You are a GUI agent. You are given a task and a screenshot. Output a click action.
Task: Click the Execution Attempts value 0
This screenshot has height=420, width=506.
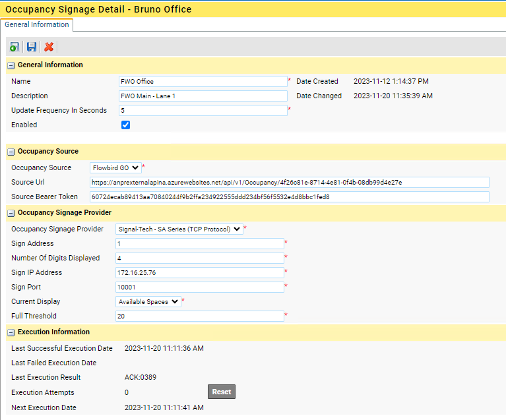(x=127, y=392)
